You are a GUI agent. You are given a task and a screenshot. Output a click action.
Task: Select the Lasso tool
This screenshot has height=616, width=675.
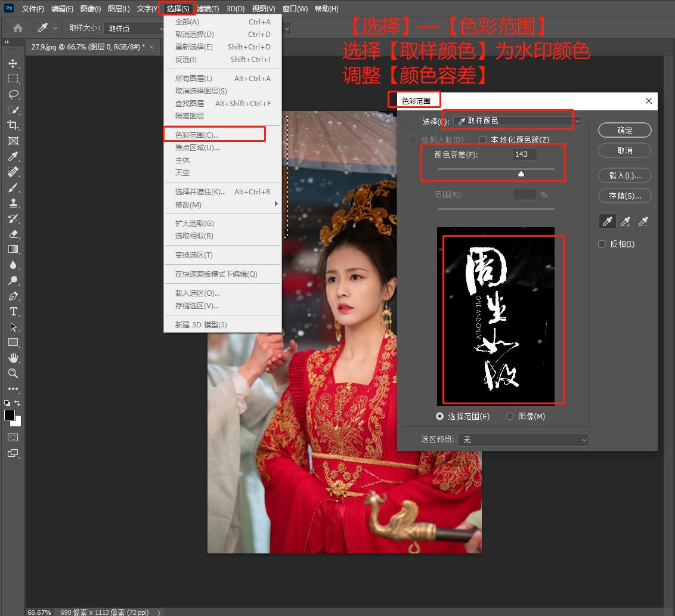[13, 94]
